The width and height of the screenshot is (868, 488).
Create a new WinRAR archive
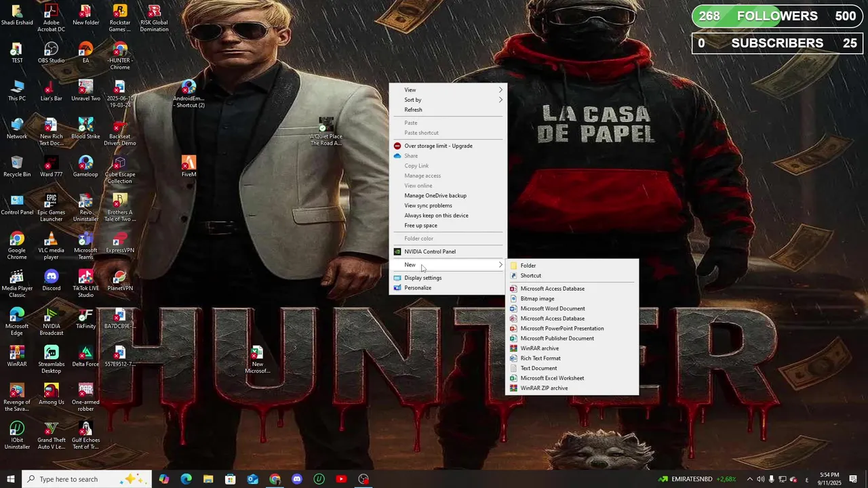[572, 348]
